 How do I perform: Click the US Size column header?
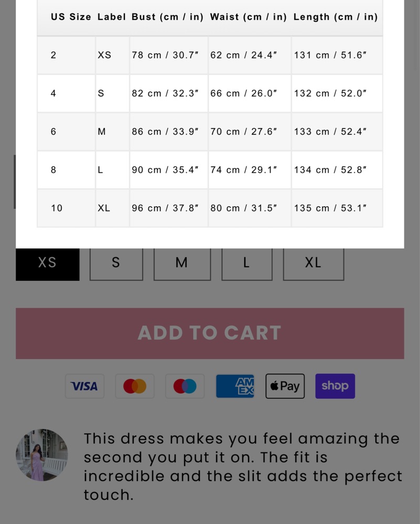click(x=71, y=17)
